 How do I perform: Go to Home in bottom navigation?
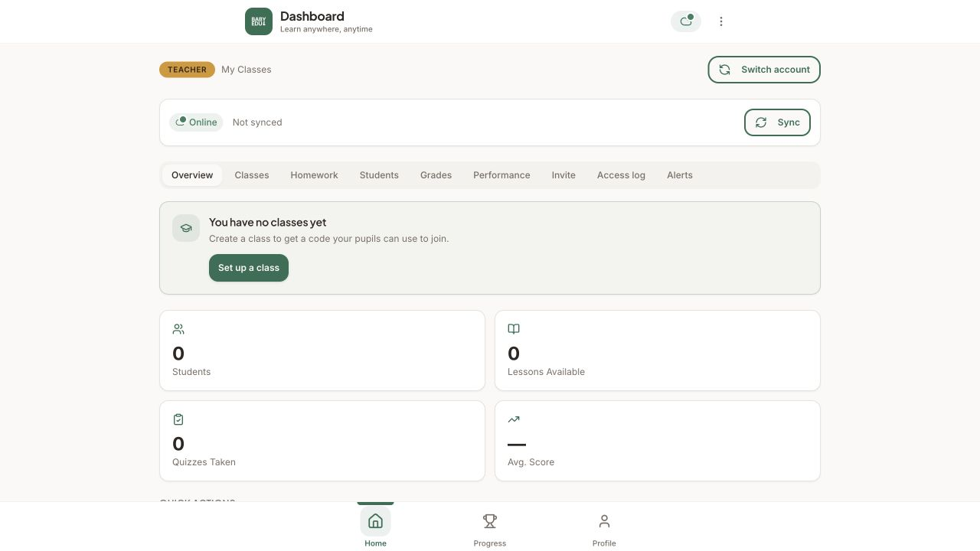coord(375,528)
